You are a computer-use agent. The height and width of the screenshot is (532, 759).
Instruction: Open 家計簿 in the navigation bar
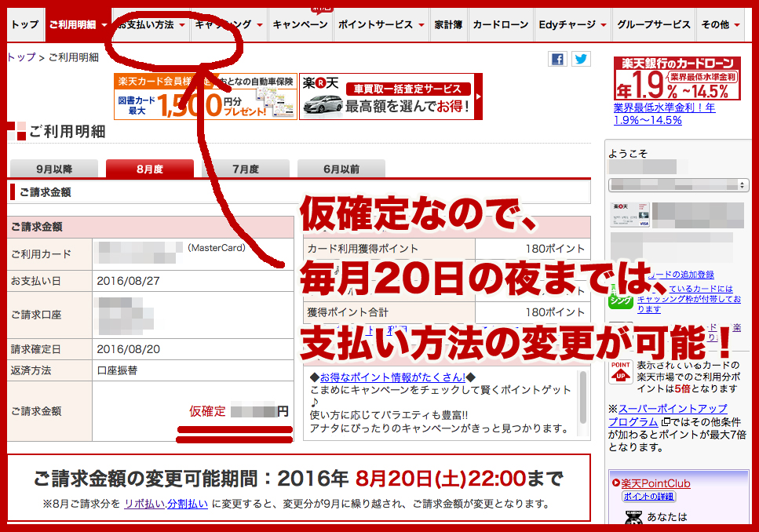[448, 24]
